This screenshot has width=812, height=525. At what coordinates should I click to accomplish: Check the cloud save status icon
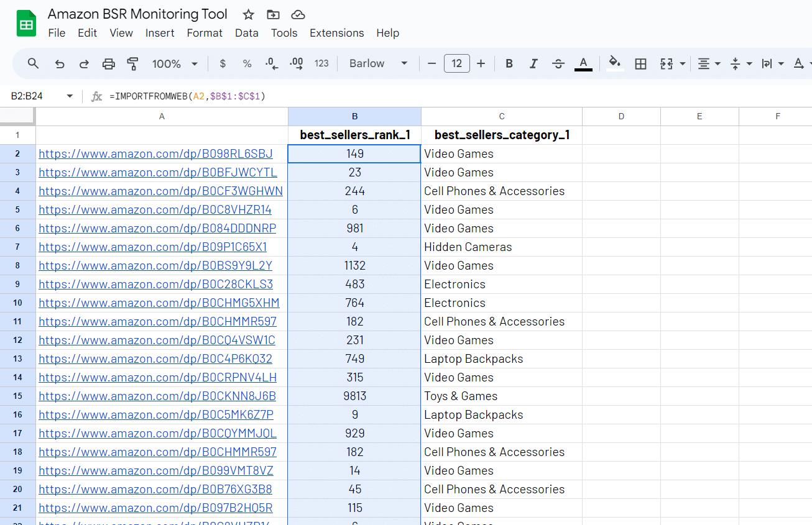point(298,14)
